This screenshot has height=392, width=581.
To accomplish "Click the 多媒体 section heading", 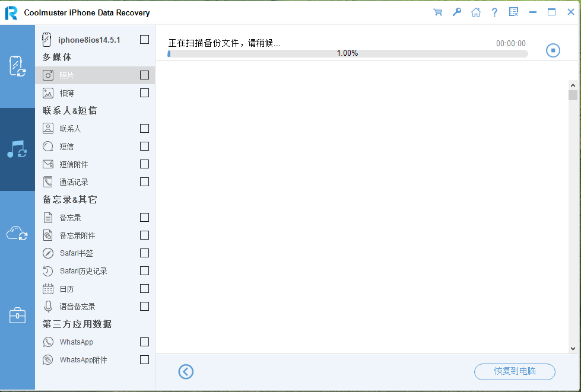I will coord(57,58).
